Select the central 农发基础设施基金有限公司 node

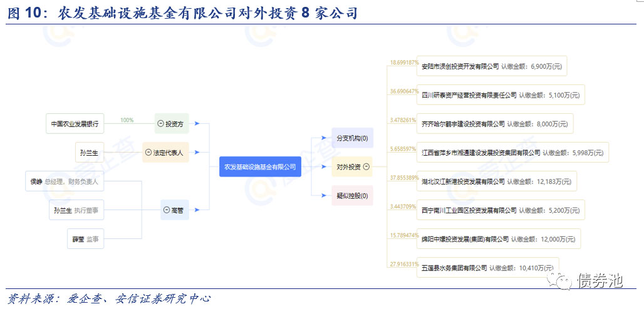260,166
